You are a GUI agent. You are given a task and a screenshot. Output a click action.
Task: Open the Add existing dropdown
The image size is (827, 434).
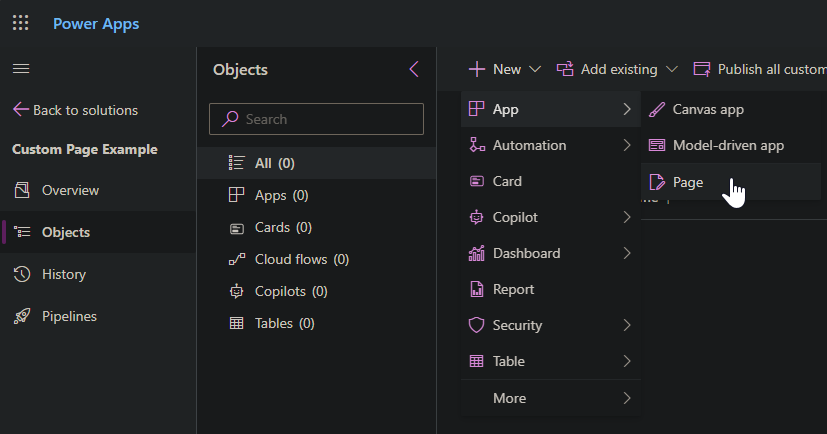617,69
